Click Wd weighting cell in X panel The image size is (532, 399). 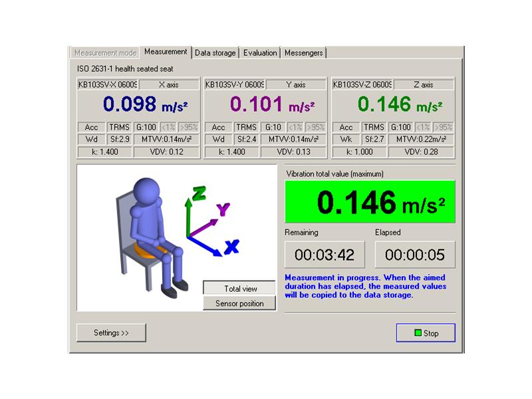[x=91, y=140]
